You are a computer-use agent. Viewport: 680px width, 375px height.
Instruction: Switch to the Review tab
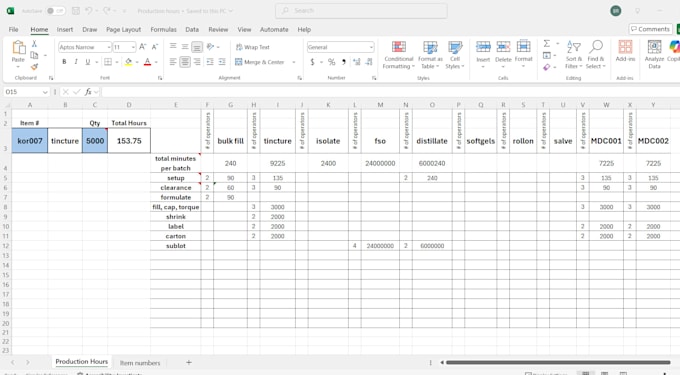point(218,29)
